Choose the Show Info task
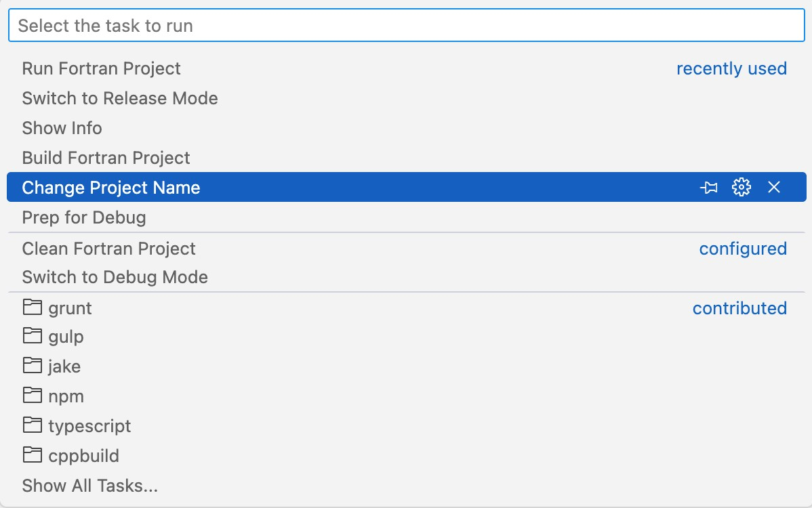 tap(62, 128)
